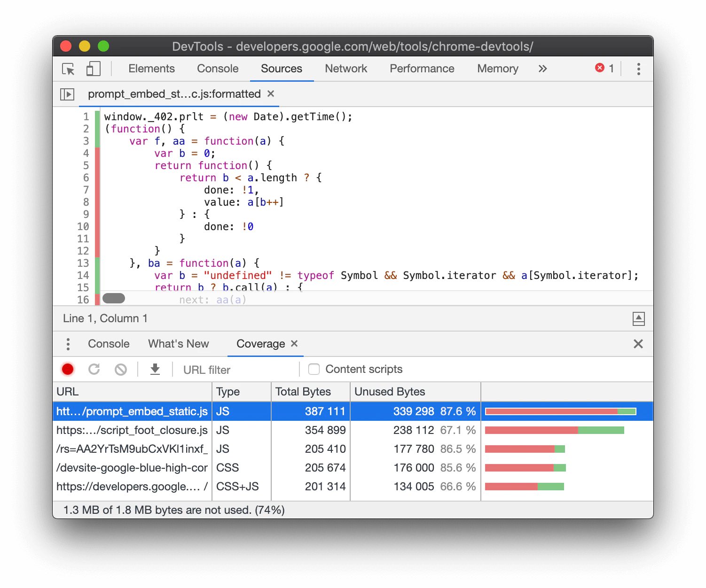Show the navigator sidebar panel
This screenshot has width=706, height=588.
(x=67, y=94)
